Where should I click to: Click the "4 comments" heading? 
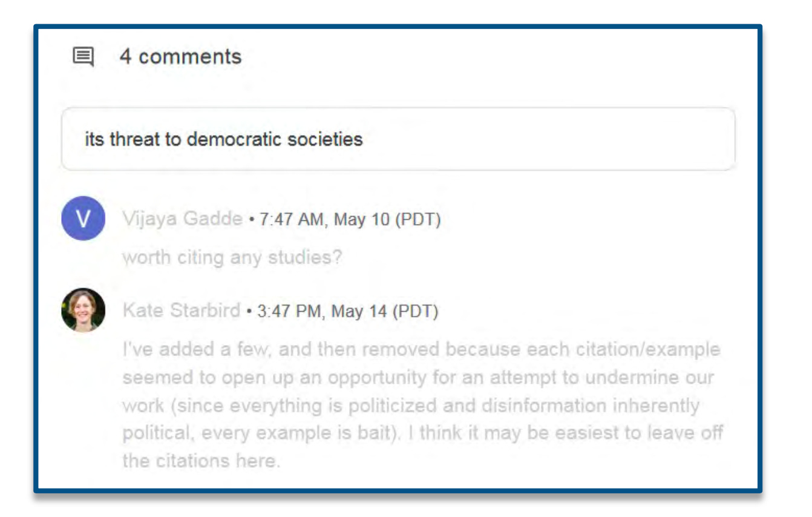(x=180, y=57)
